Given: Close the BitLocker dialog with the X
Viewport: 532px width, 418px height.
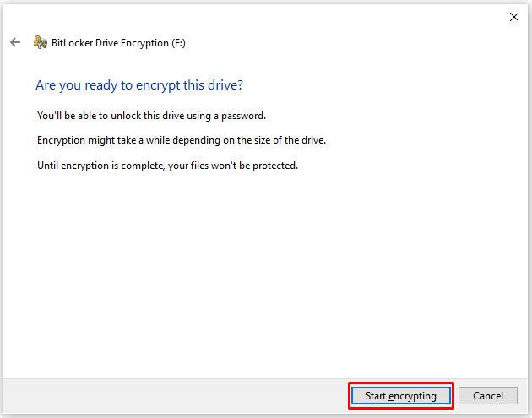Looking at the screenshot, I should point(514,17).
